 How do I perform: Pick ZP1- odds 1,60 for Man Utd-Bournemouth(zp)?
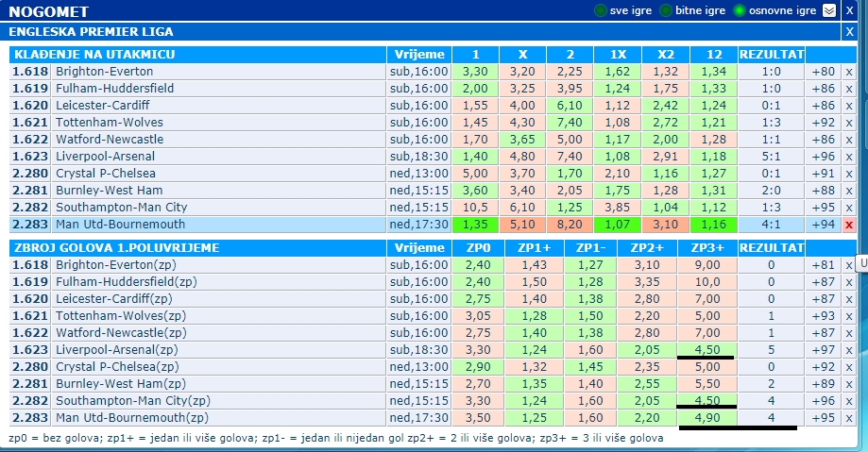[x=590, y=418]
